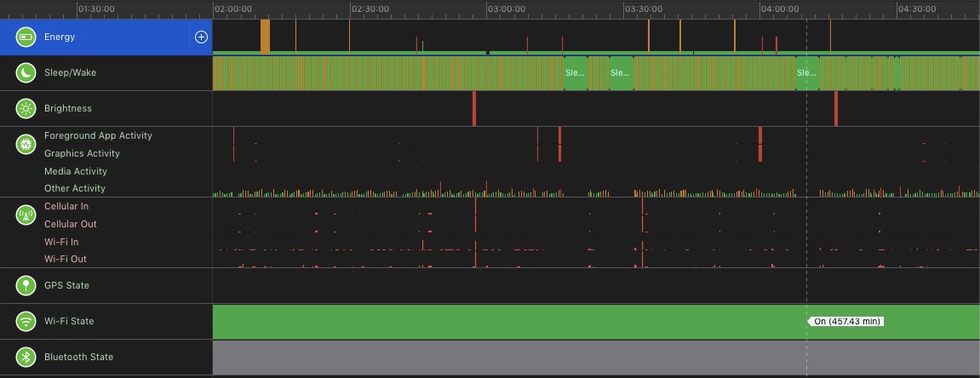Viewport: 980px width, 378px height.
Task: Select the GPS State label
Action: click(66, 285)
